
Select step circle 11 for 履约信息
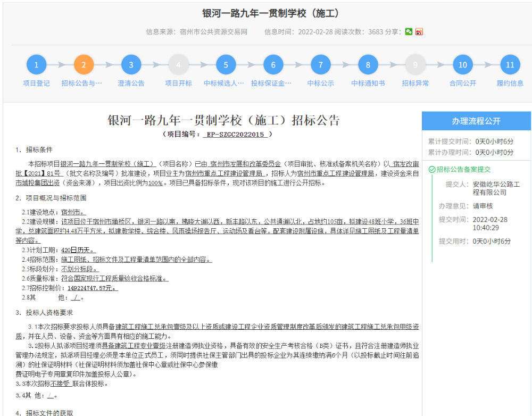pos(510,64)
